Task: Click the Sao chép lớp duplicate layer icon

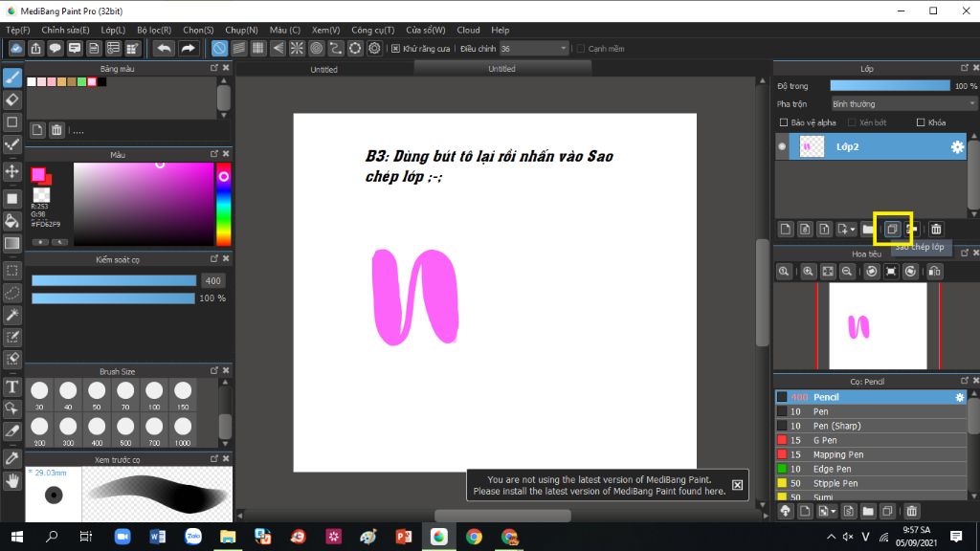Action: point(892,230)
